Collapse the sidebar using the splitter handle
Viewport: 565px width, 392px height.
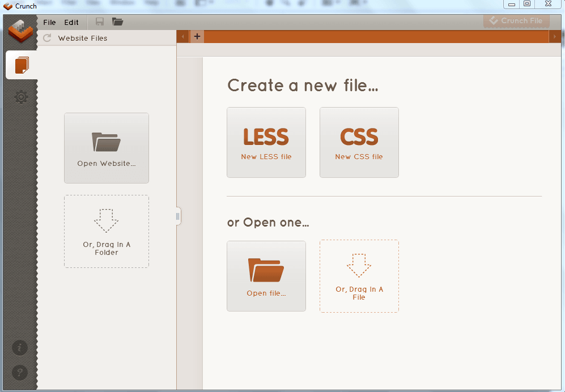pyautogui.click(x=178, y=216)
